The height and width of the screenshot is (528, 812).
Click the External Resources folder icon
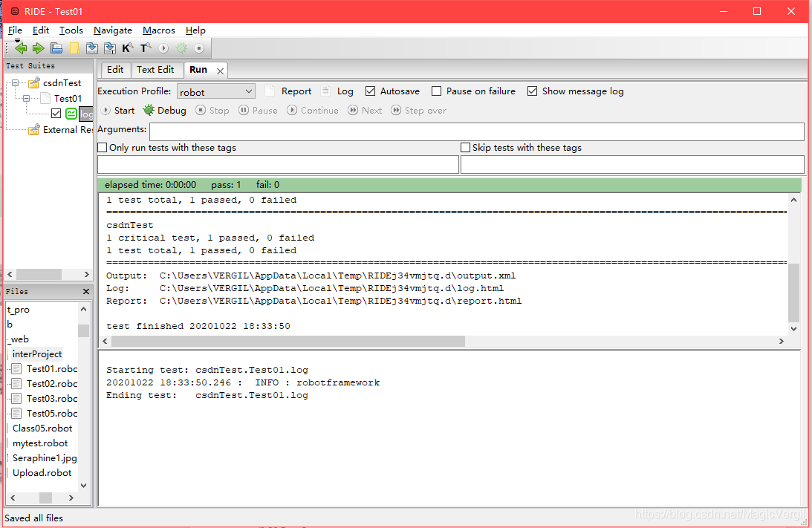34,129
